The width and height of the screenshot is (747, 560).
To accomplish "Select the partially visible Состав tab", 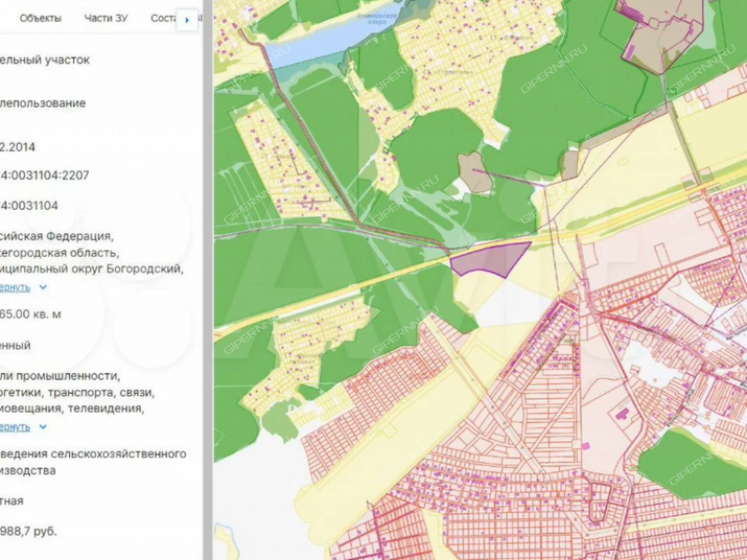I will coord(162,18).
